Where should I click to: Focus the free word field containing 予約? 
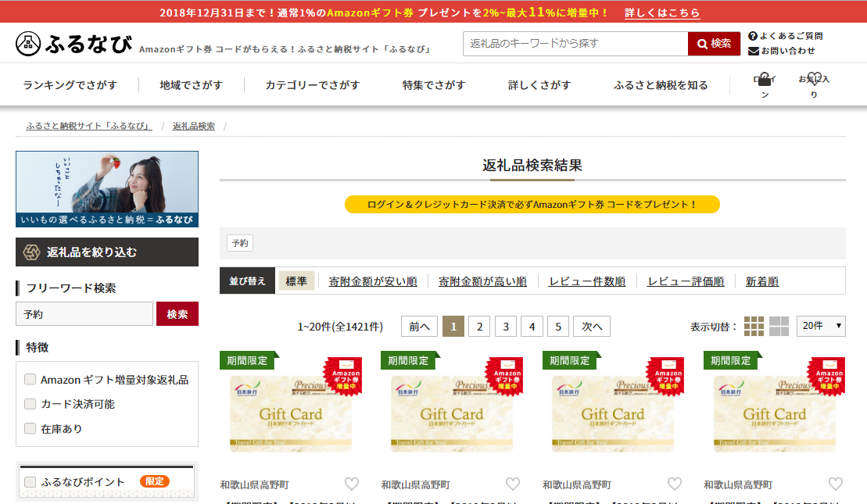coord(84,314)
